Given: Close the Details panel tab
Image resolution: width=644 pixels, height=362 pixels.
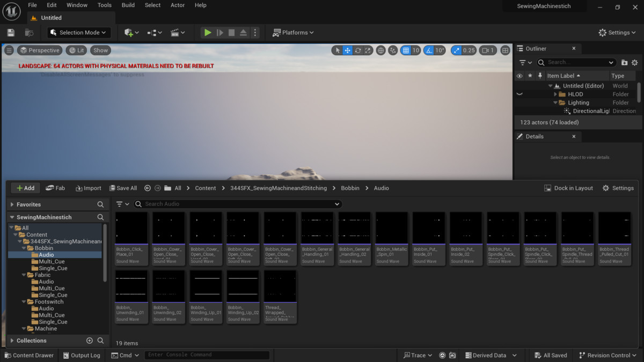Looking at the screenshot, I should 574,137.
